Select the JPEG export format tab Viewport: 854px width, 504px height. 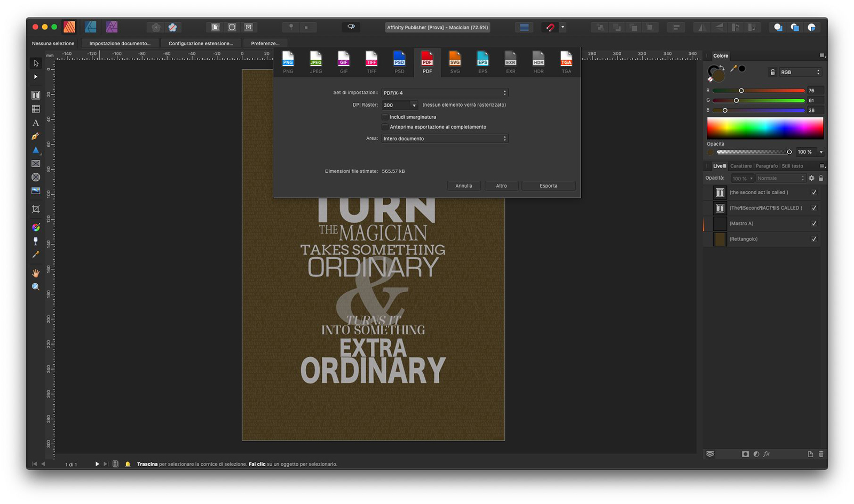tap(316, 62)
